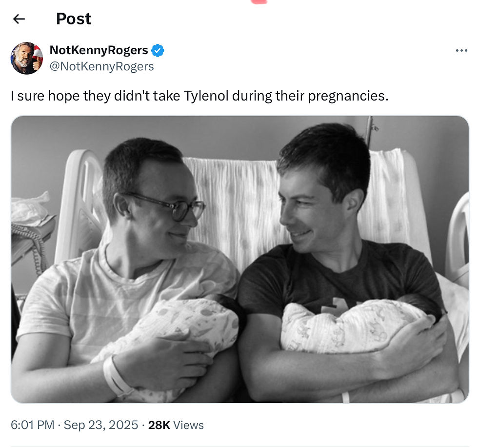Click the hospital wristband in the photo

[x=116, y=376]
